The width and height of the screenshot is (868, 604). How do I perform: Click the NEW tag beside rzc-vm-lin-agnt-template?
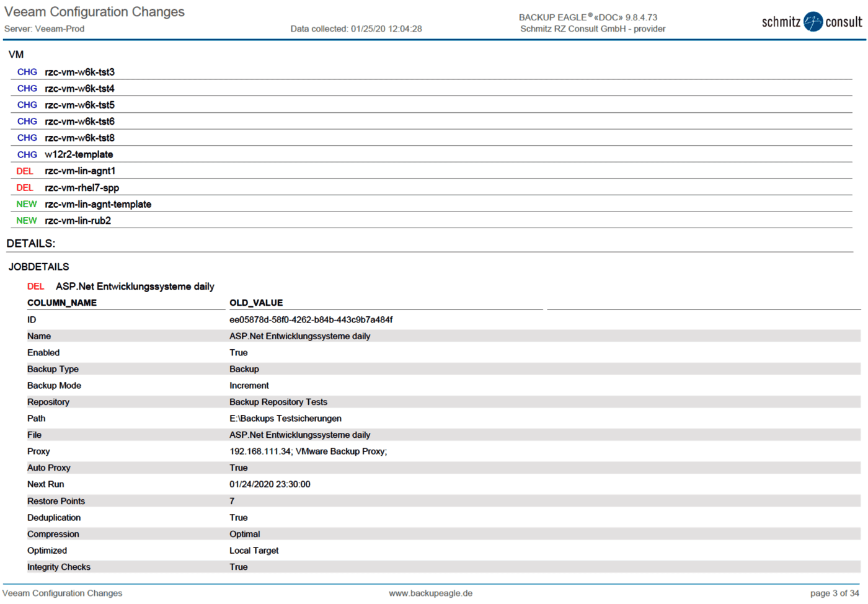click(26, 204)
